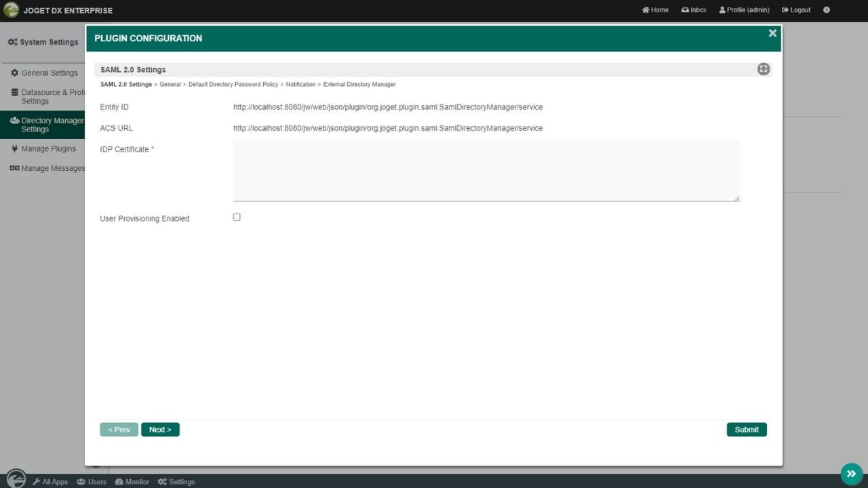
Task: Open General Settings in sidebar
Action: (43, 73)
